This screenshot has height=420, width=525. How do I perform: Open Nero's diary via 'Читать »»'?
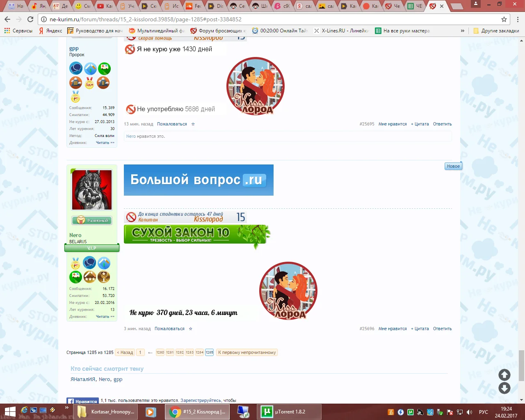pyautogui.click(x=105, y=317)
